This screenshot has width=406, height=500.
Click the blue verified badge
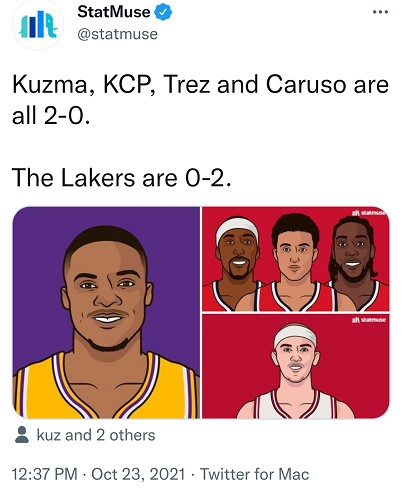(163, 12)
